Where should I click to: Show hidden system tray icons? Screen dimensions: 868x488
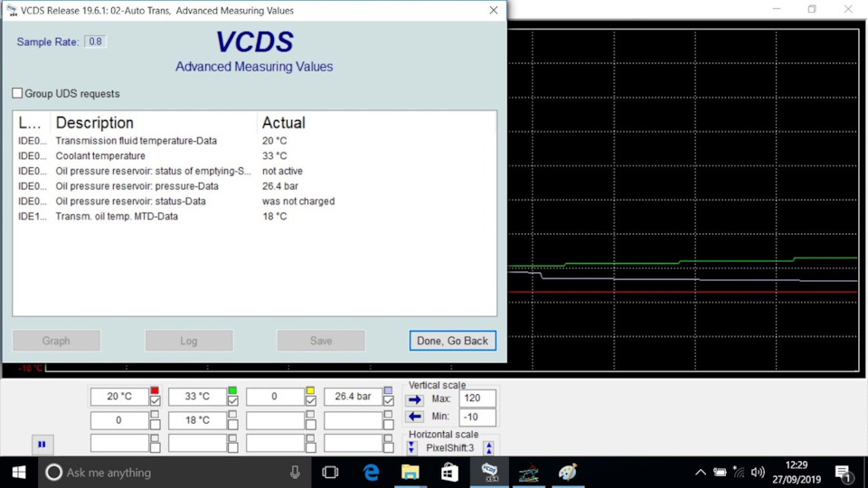[x=700, y=473]
